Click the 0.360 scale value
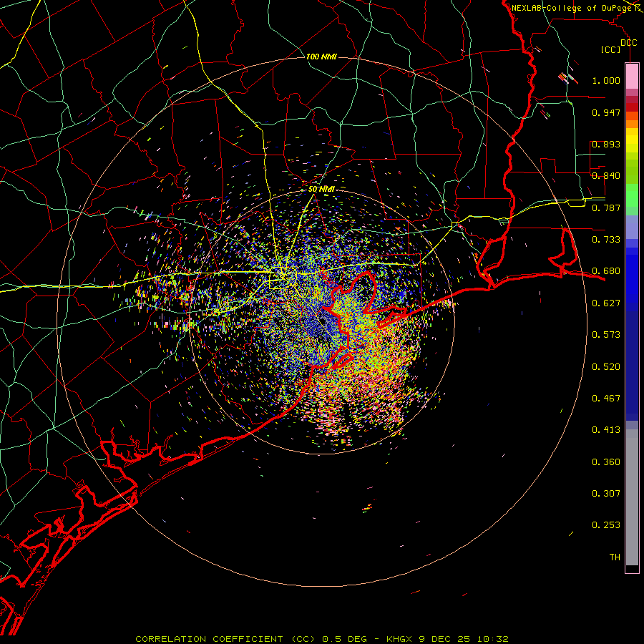This screenshot has height=644, width=644. pos(606,462)
